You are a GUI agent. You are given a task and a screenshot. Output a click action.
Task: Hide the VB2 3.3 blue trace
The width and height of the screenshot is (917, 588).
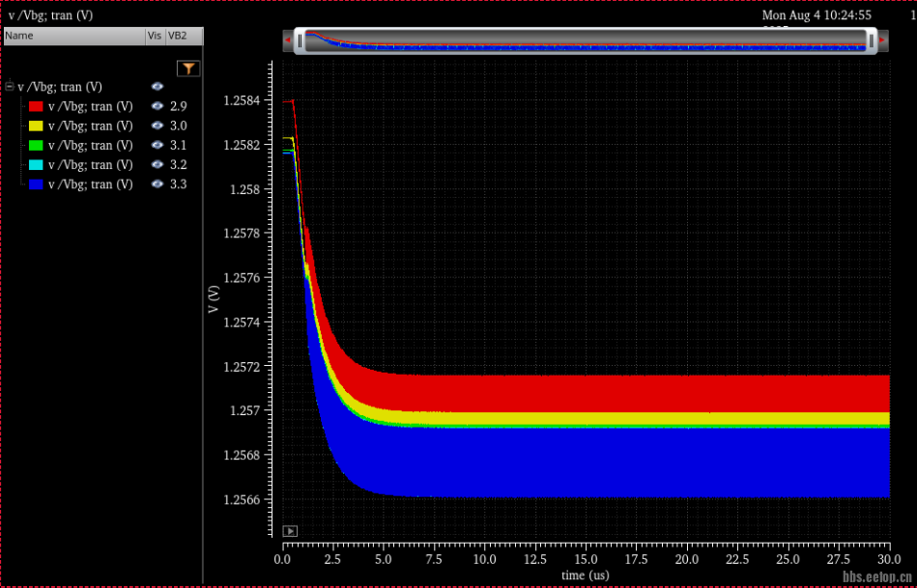point(157,184)
